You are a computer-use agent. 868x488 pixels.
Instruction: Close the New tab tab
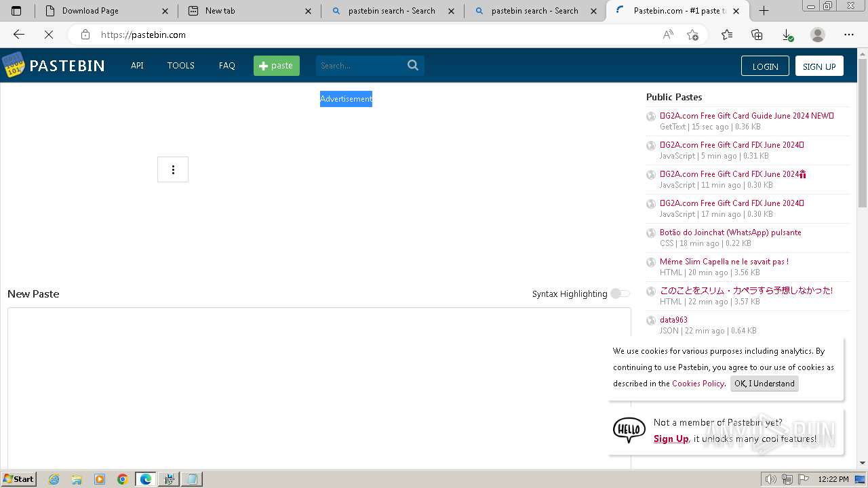309,11
